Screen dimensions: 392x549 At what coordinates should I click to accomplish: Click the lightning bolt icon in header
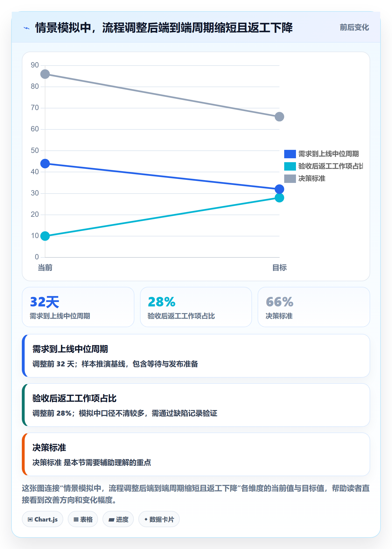(x=27, y=28)
